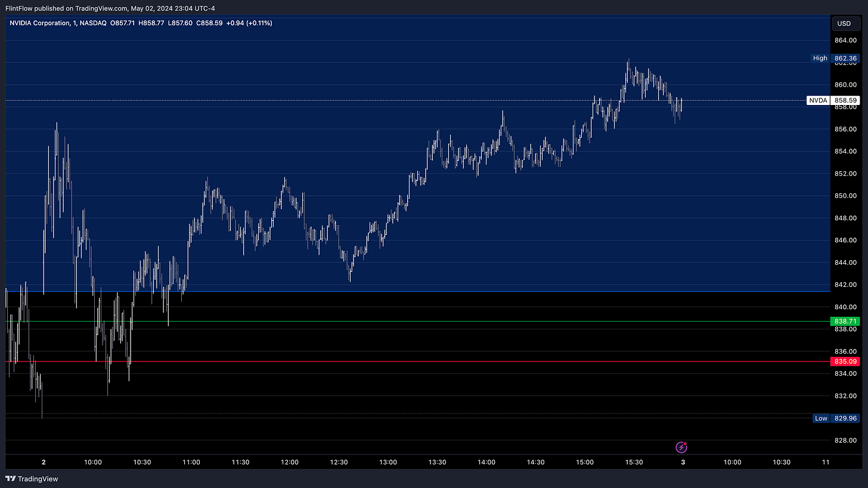Click the 854.00 price axis label
Image resolution: width=868 pixels, height=488 pixels.
(845, 152)
